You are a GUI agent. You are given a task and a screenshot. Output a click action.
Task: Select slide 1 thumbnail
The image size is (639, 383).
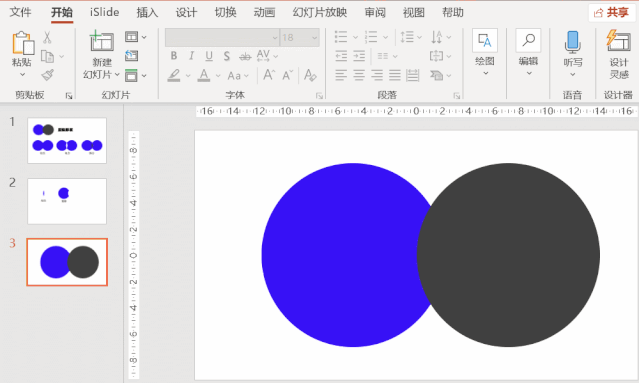(x=67, y=141)
